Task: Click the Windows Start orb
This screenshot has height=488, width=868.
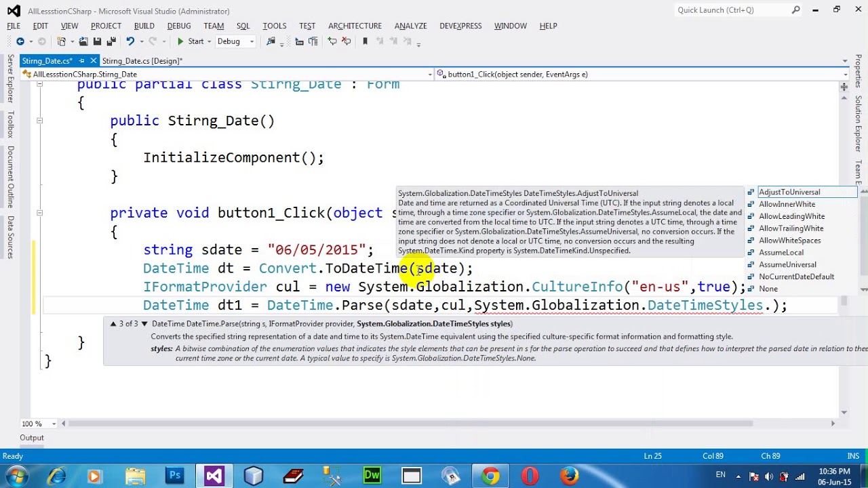Action: 16,476
